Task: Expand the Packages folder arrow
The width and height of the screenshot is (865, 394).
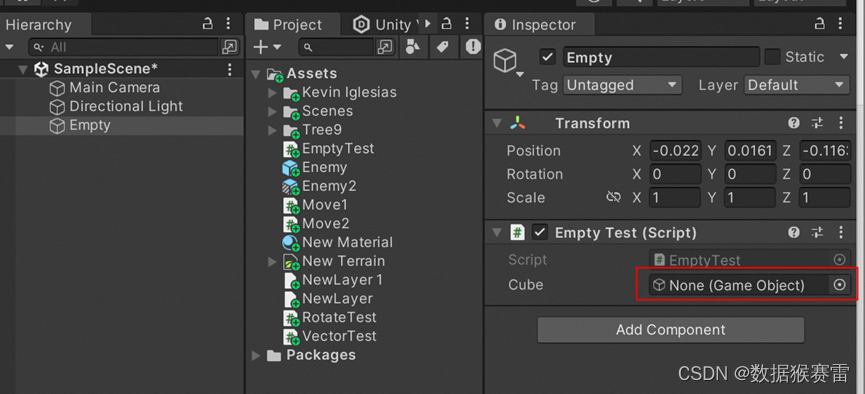Action: (256, 356)
